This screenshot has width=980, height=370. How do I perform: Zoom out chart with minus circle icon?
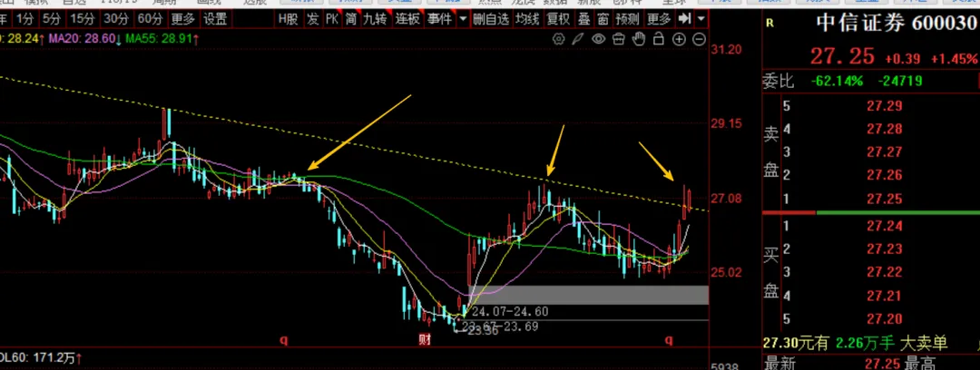[700, 39]
